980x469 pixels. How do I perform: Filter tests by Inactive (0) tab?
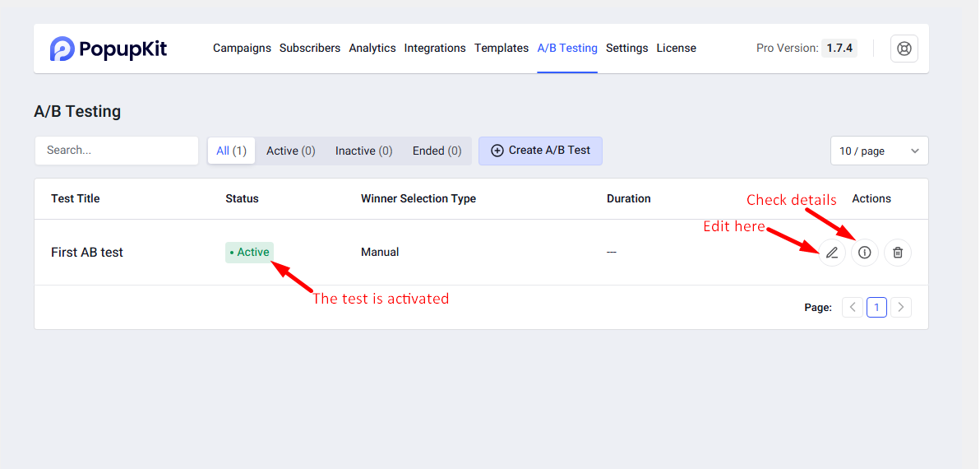click(x=363, y=151)
